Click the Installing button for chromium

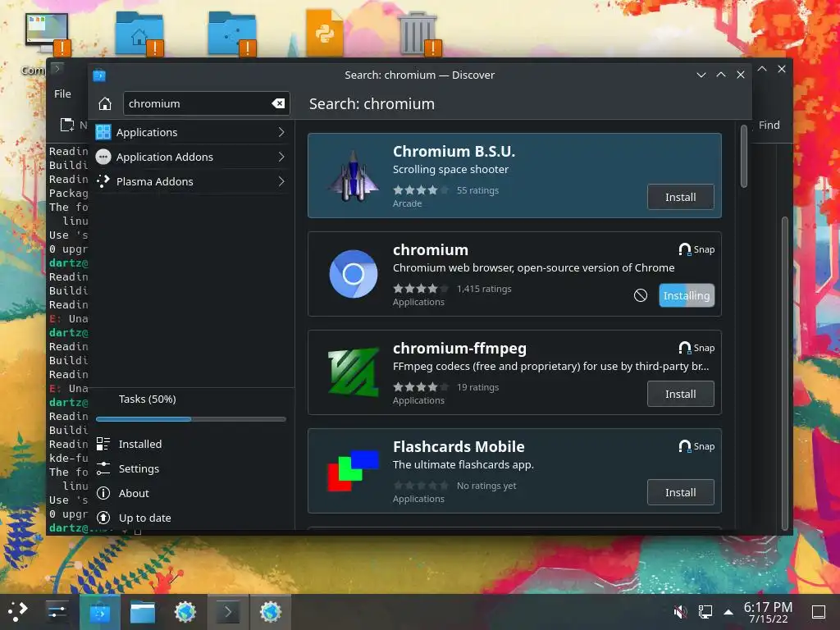687,295
